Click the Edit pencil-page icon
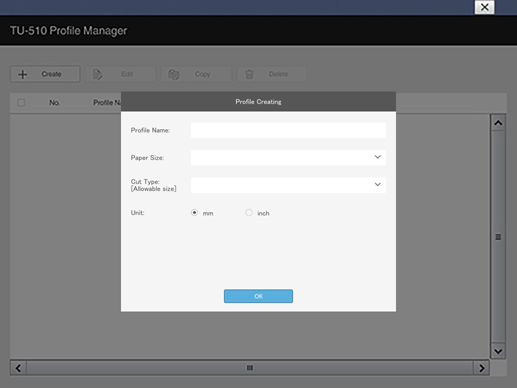Image resolution: width=517 pixels, height=388 pixels. click(x=97, y=74)
